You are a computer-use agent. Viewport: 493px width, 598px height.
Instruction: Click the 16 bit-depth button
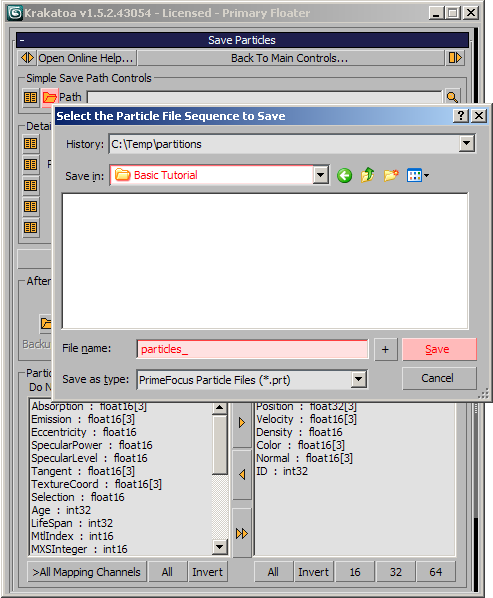[355, 572]
